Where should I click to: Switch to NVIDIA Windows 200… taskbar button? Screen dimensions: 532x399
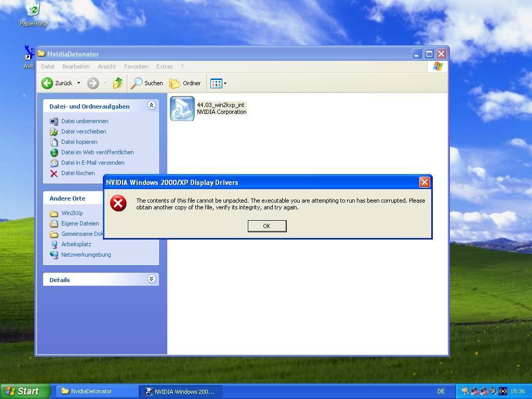pyautogui.click(x=181, y=392)
